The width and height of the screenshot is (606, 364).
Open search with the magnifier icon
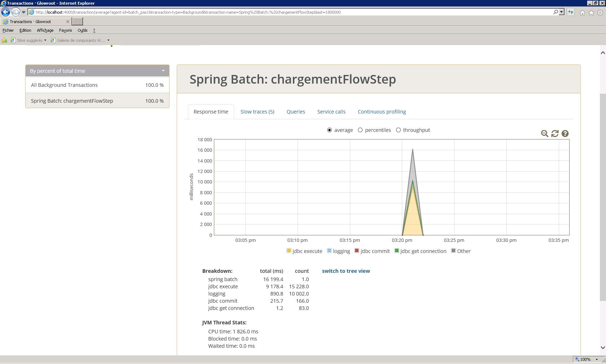[x=555, y=12]
